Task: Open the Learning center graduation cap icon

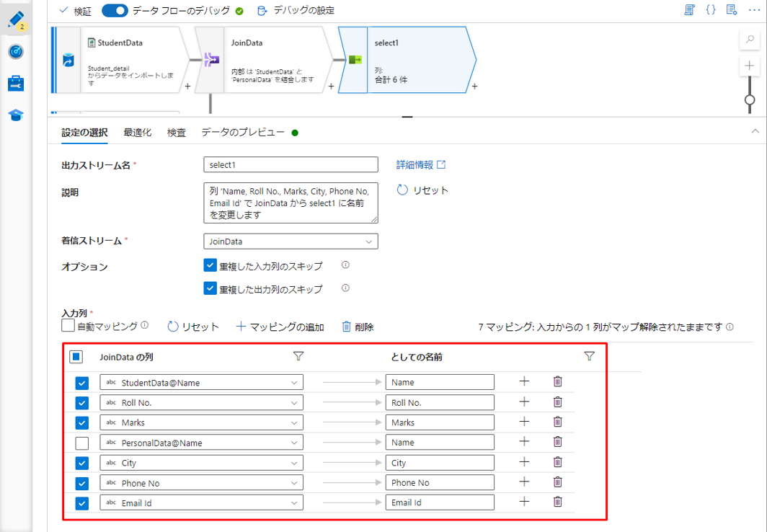Action: pyautogui.click(x=16, y=115)
